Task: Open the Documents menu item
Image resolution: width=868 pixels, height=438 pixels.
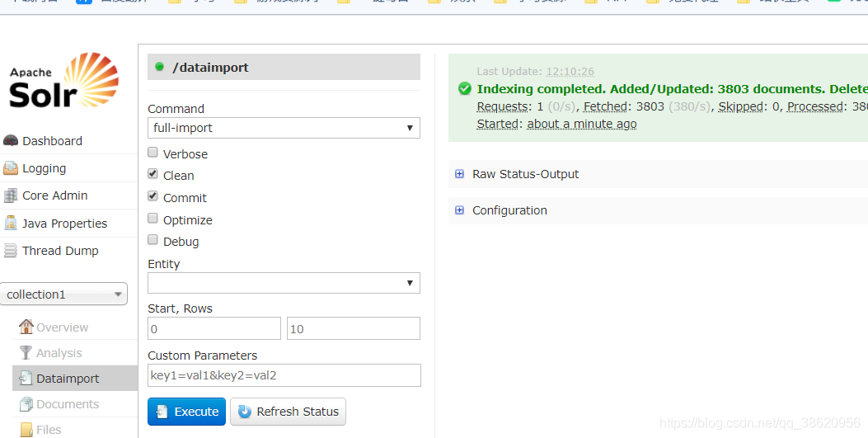Action: (x=68, y=404)
